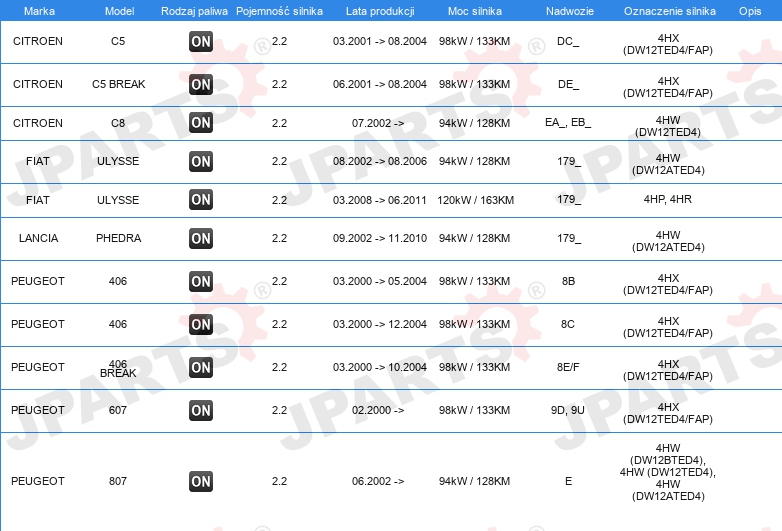Click the 4HX engine code in Peugeot 607 row
Viewport: 782px width, 531px height.
coord(668,413)
